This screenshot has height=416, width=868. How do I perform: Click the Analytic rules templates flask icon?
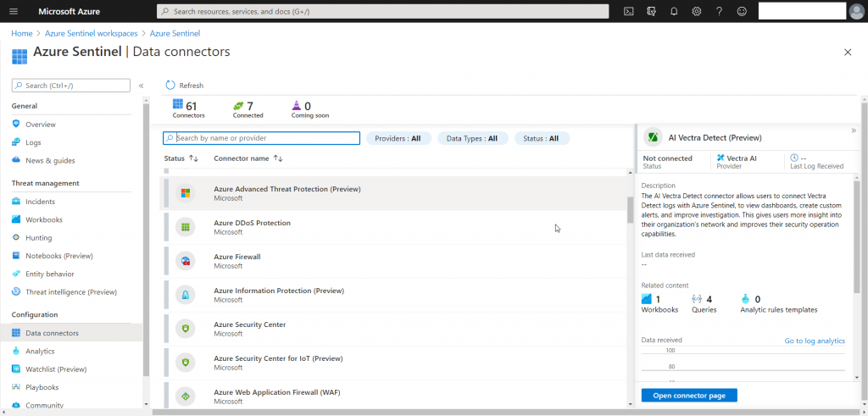point(745,299)
